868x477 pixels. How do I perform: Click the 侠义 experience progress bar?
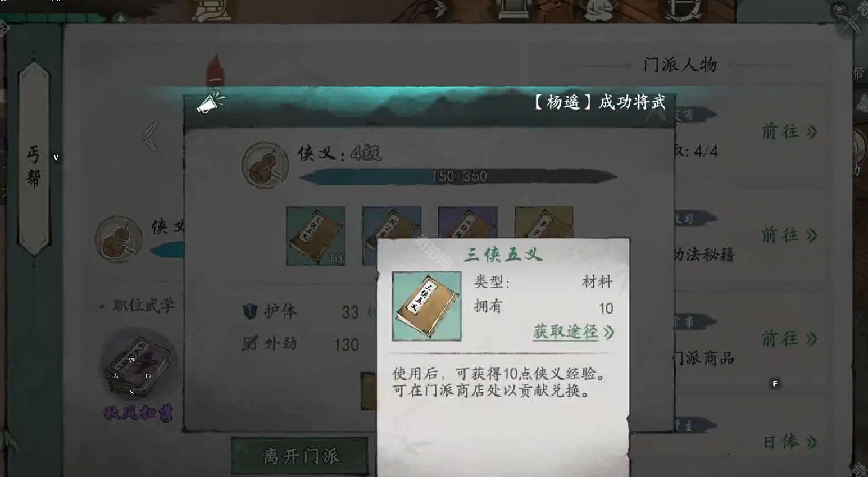point(458,176)
